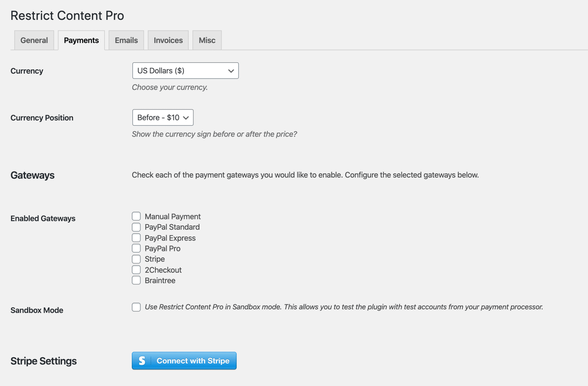Screen dimensions: 588x386
Task: Open the Emails tab
Action: [126, 40]
